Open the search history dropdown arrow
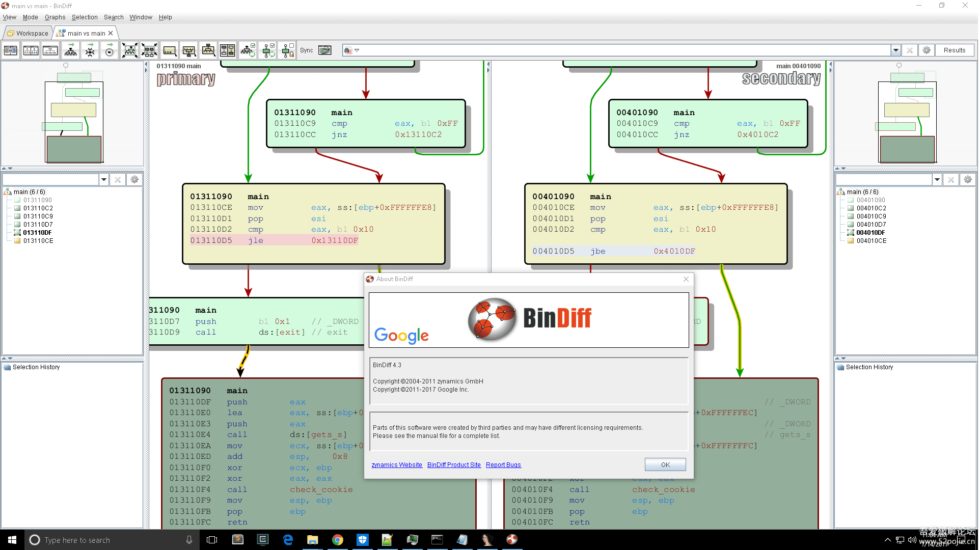The width and height of the screenshot is (980, 550). point(896,50)
